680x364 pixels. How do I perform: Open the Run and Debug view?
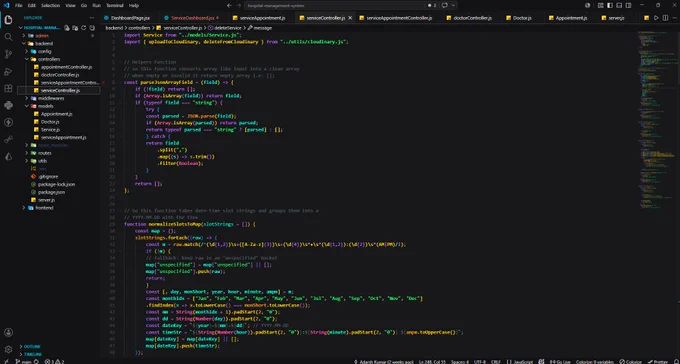point(8,71)
